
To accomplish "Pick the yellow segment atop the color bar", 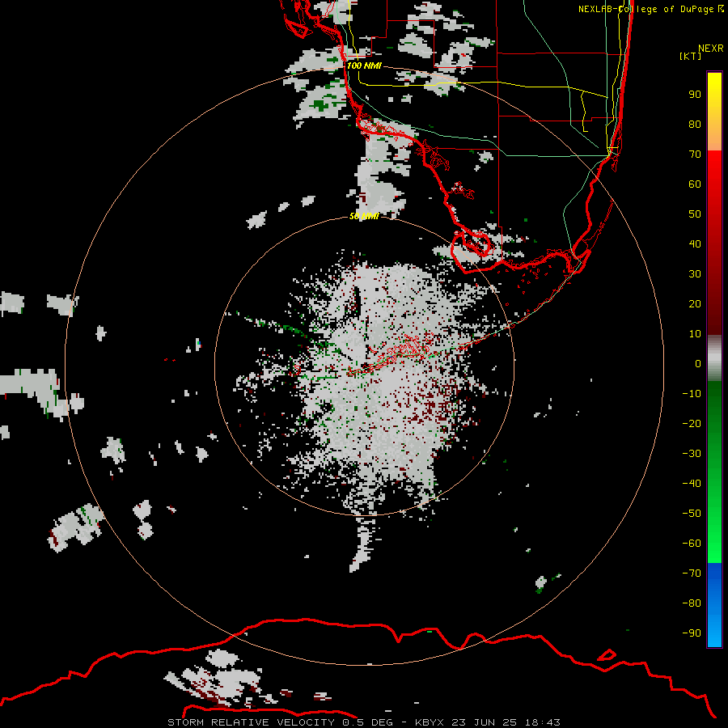I will pyautogui.click(x=714, y=111).
